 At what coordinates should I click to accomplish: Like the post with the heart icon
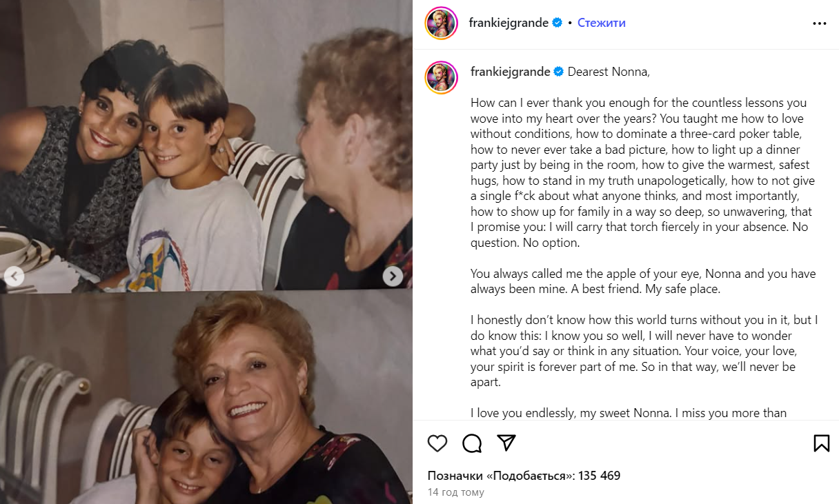(437, 443)
